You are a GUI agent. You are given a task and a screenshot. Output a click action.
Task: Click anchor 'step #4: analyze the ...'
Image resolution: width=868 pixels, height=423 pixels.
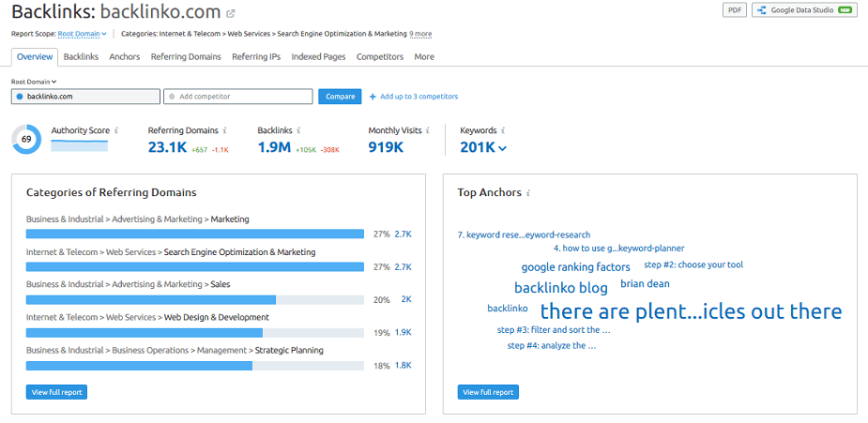(x=552, y=345)
